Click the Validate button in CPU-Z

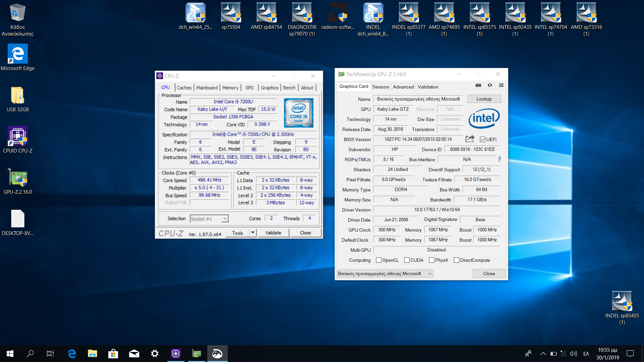point(273,233)
